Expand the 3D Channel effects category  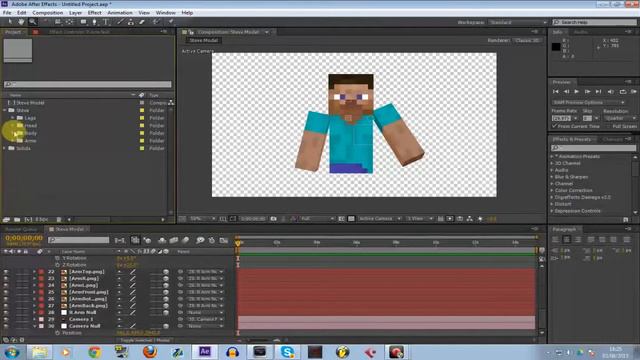pos(552,163)
